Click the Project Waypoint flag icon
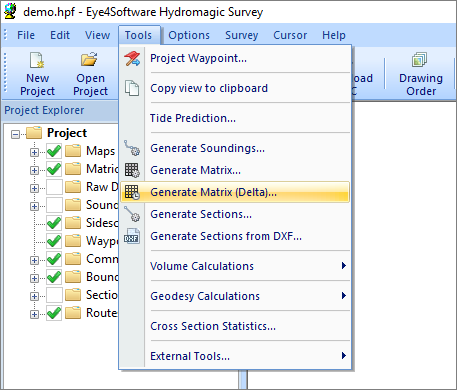The image size is (457, 390). [x=132, y=59]
